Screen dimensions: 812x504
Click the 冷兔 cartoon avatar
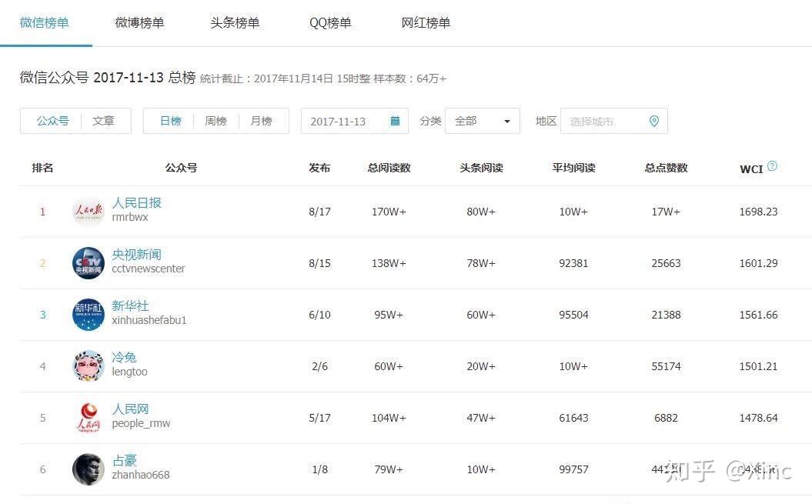[x=88, y=366]
